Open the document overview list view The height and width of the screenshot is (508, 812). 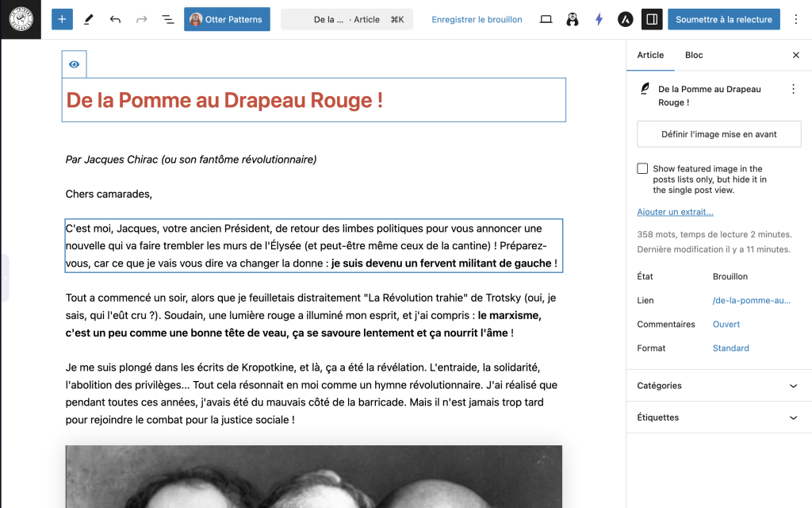pos(168,19)
